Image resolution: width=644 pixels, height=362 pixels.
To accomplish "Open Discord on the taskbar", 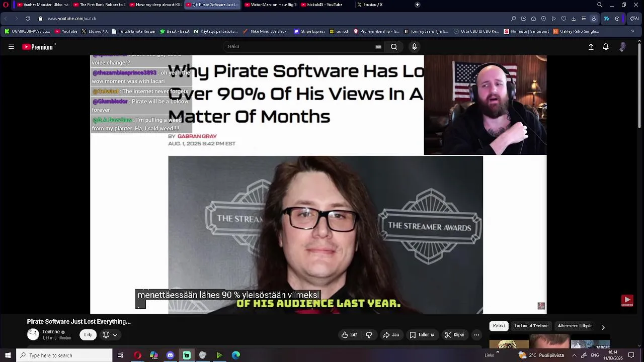I will point(170,355).
